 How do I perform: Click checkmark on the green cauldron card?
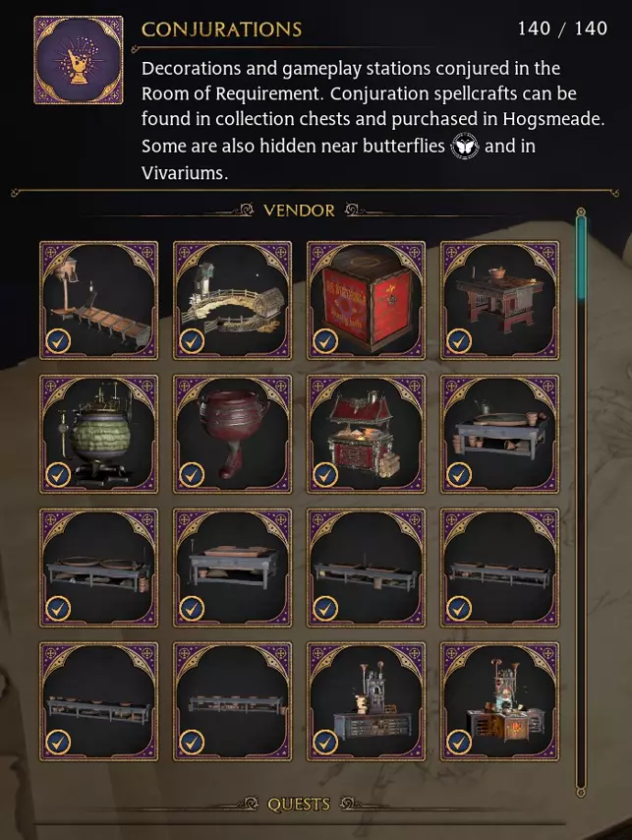pos(58,475)
